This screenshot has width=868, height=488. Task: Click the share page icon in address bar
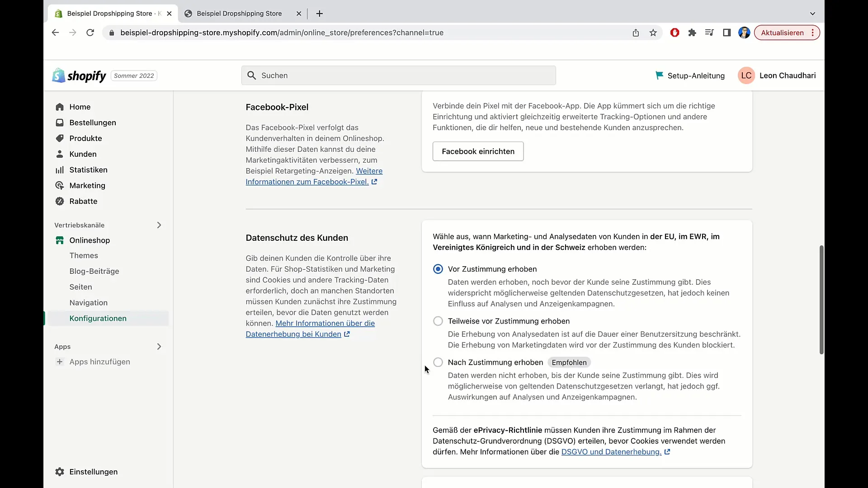(x=636, y=33)
